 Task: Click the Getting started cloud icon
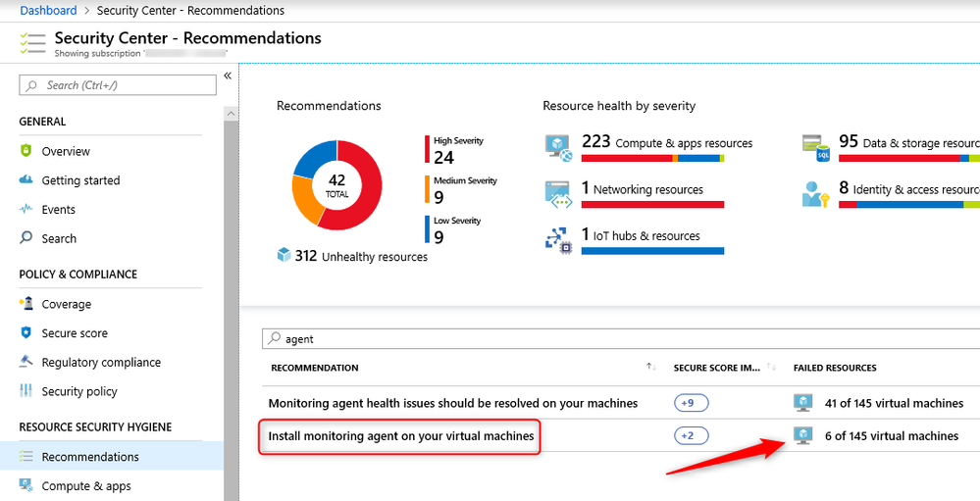pyautogui.click(x=26, y=180)
